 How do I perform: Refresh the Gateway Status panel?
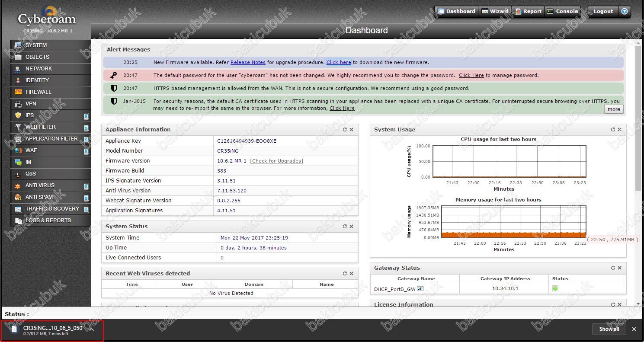pyautogui.click(x=613, y=268)
